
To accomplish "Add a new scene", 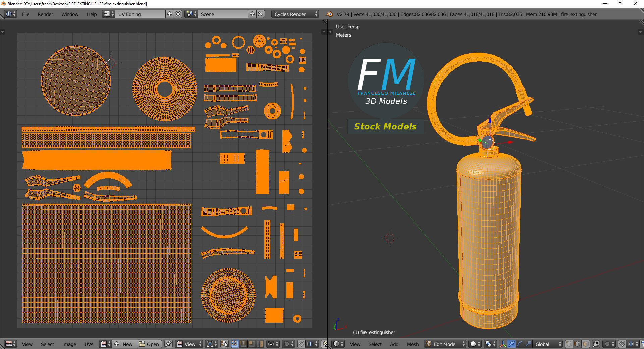I will [x=252, y=14].
